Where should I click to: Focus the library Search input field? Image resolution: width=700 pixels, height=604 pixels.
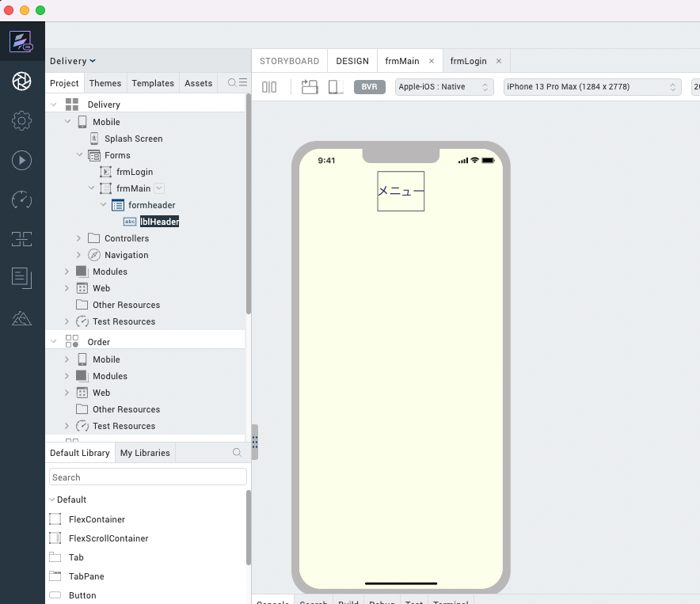(148, 477)
